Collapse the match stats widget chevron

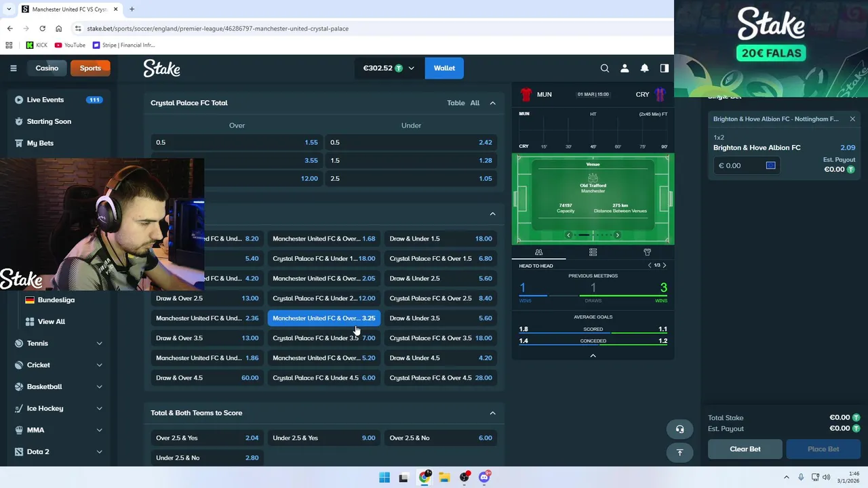point(593,356)
